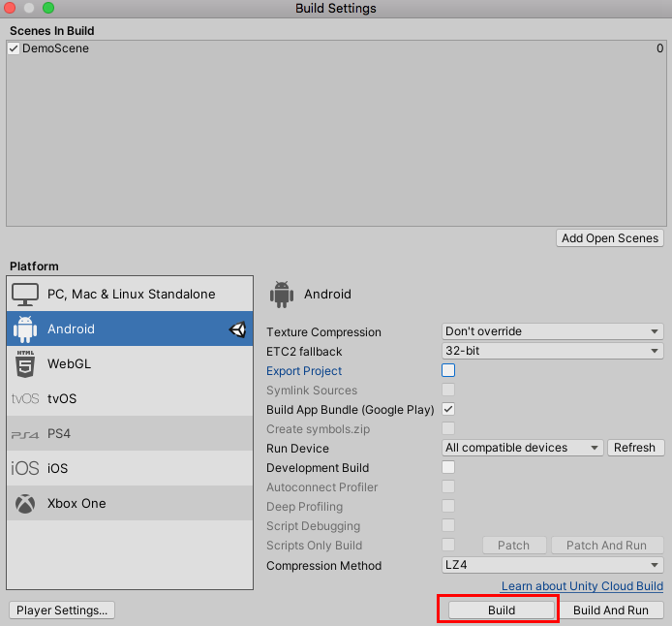The image size is (672, 626).
Task: Open the Texture Compression dropdown
Action: 553,331
